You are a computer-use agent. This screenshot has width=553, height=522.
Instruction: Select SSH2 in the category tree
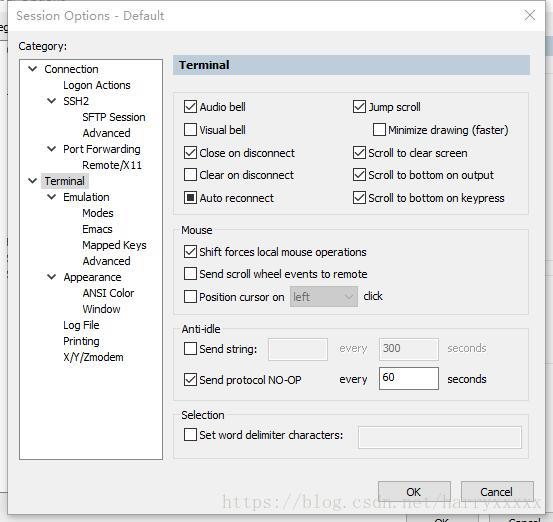tap(76, 101)
